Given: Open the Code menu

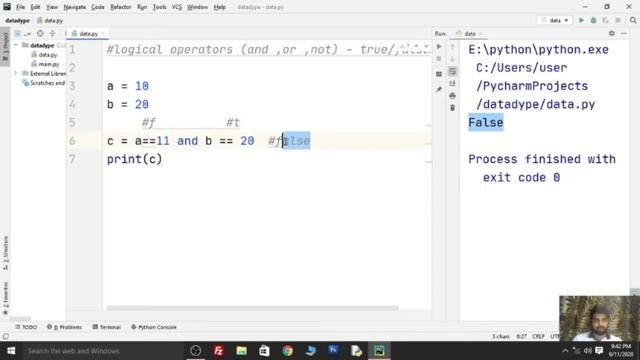Looking at the screenshot, I should tap(98, 7).
